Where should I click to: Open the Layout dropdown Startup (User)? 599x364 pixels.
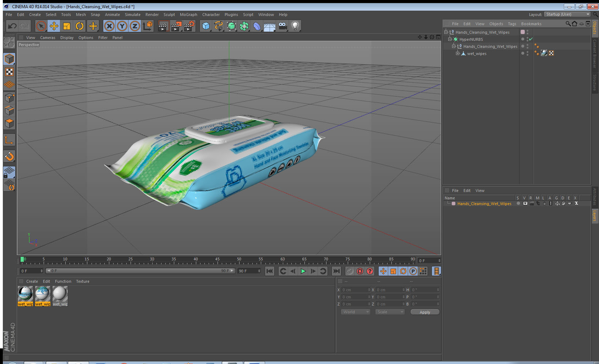point(567,14)
